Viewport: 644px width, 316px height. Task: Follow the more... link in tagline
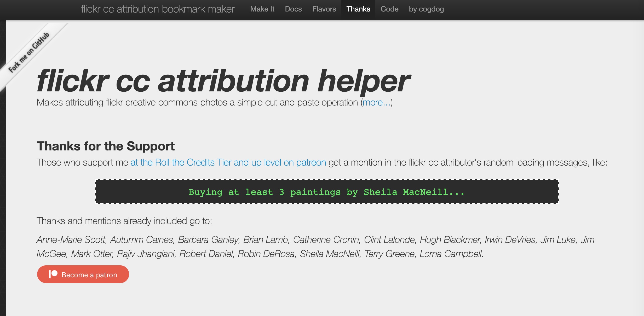[376, 103]
